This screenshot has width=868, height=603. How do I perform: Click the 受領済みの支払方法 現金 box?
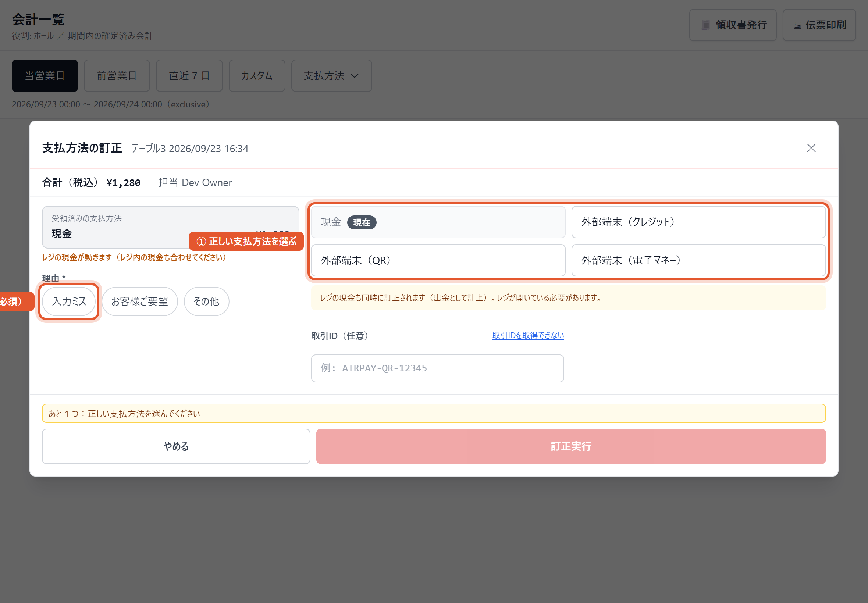(170, 227)
